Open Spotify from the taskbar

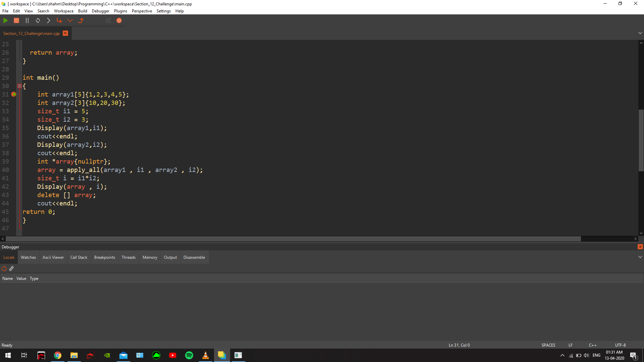(189, 355)
